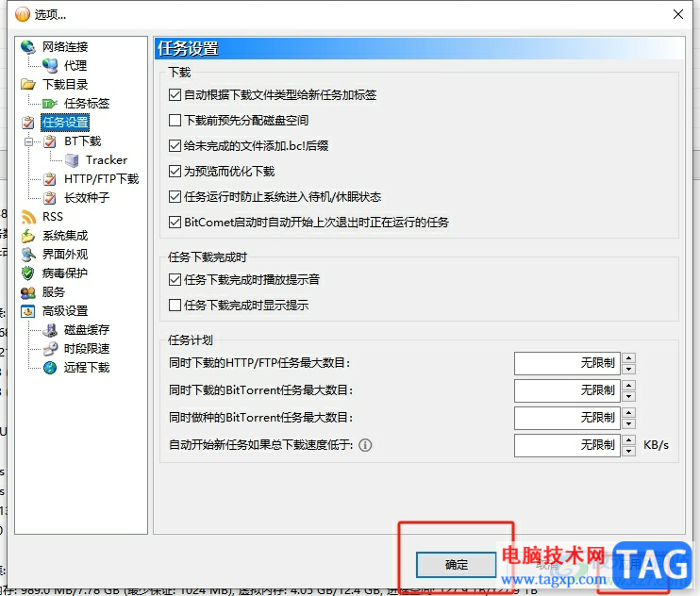
Task: Click the folder icon beside 下载目录
Action: click(27, 84)
